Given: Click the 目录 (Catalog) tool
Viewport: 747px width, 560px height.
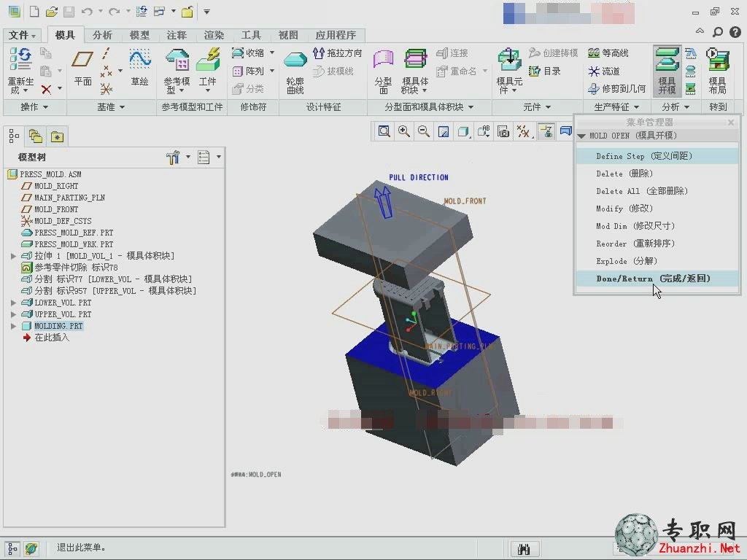Looking at the screenshot, I should [544, 71].
